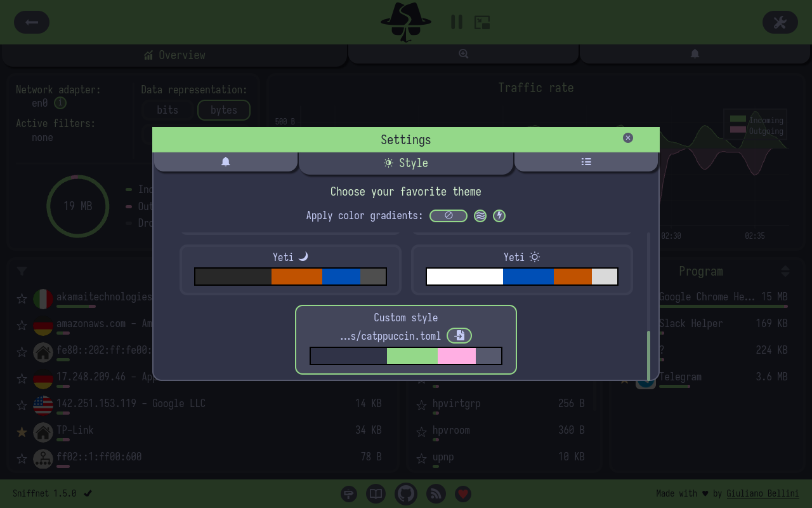Apply wild lightning gradient option

(499, 216)
